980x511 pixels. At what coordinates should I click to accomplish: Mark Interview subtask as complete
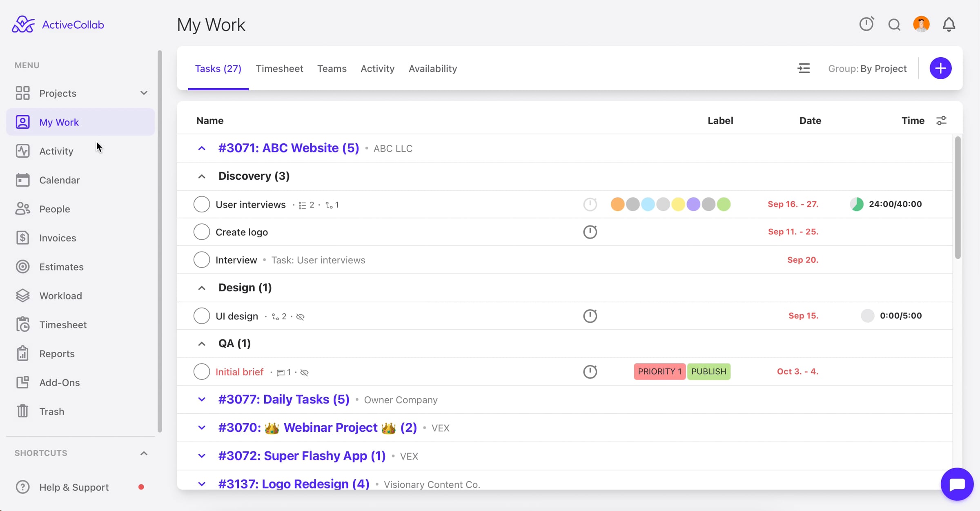202,260
